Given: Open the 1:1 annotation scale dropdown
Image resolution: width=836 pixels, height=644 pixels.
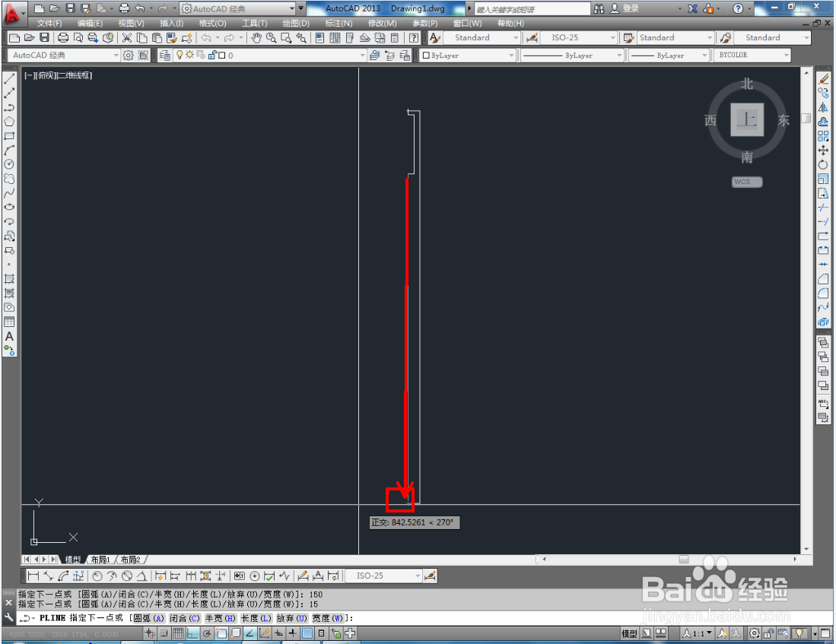Looking at the screenshot, I should [x=698, y=633].
